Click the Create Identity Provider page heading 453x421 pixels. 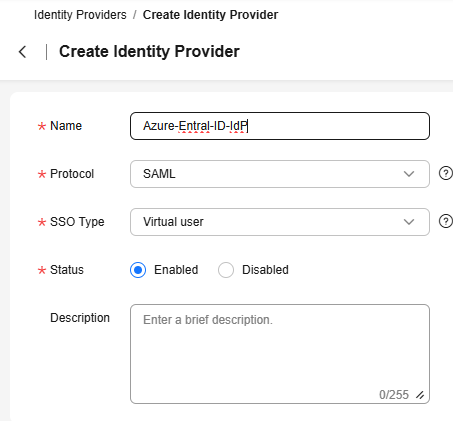(x=149, y=51)
